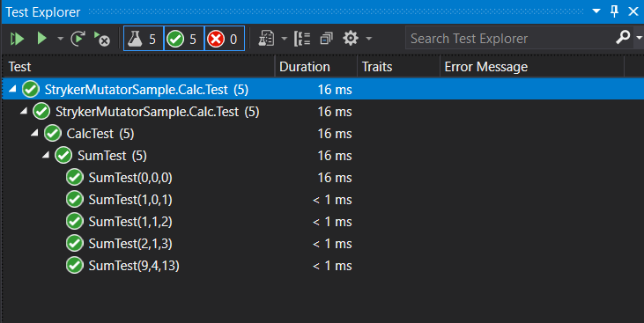Select the SumTest(9,4,13) test
Viewport: 644px width, 323px height.
pyautogui.click(x=134, y=266)
